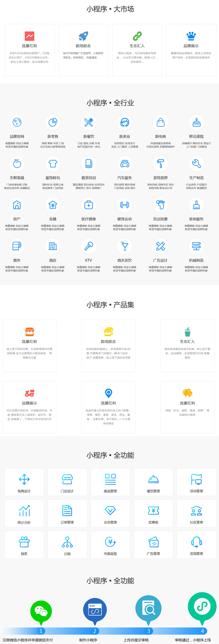Open the red delivery scooter icon
This screenshot has height=644, width=219.
click(x=30, y=393)
